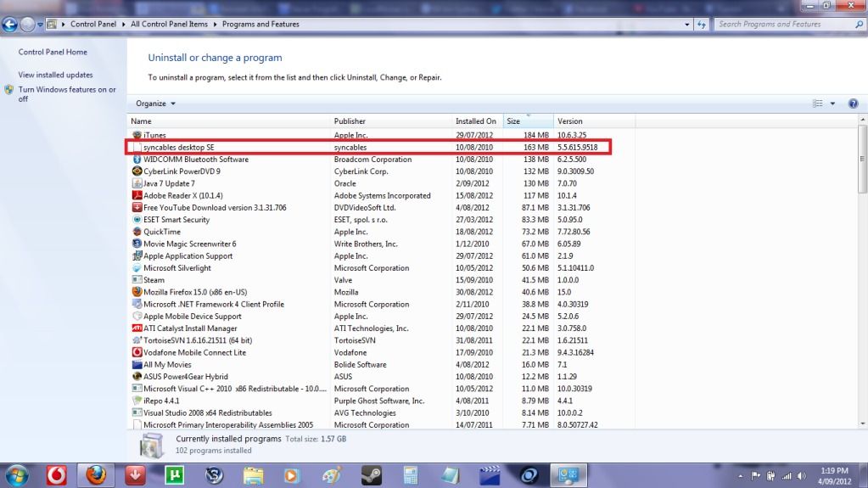Select the Microsoft Silverlight row
868x488 pixels.
click(382, 267)
